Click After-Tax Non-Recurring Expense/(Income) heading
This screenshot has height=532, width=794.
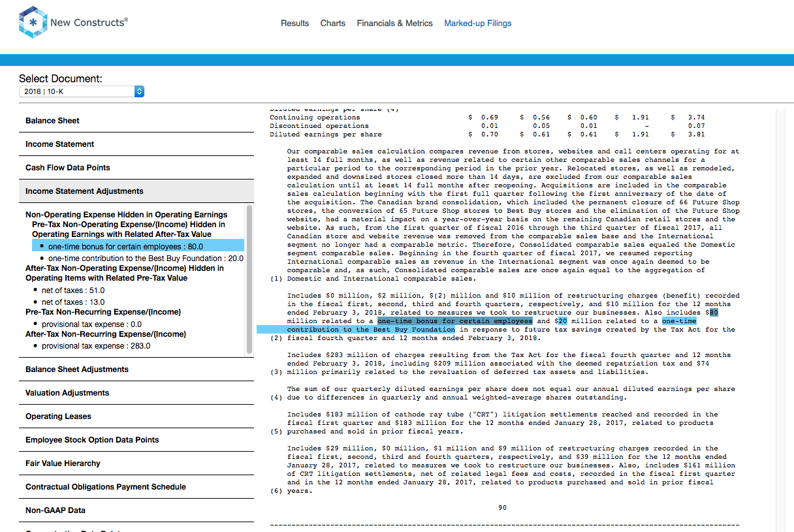click(x=106, y=334)
